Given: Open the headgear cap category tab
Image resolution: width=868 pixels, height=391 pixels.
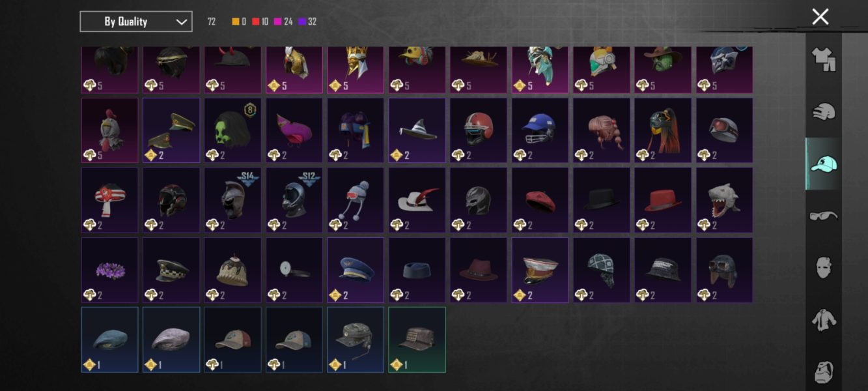Looking at the screenshot, I should point(823,164).
